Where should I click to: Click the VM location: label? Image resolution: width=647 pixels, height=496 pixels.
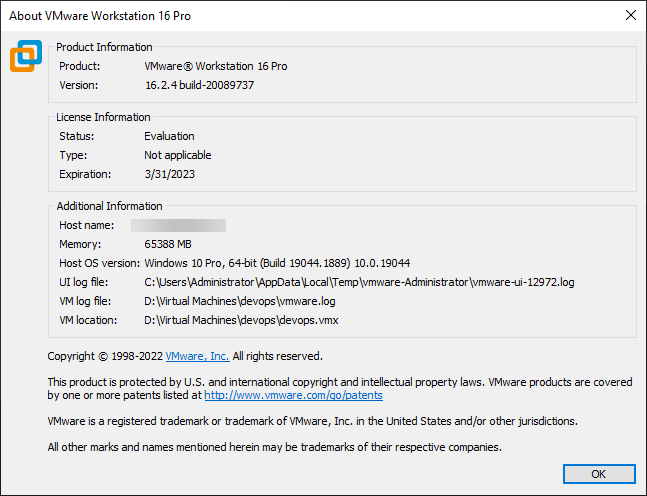[88, 320]
